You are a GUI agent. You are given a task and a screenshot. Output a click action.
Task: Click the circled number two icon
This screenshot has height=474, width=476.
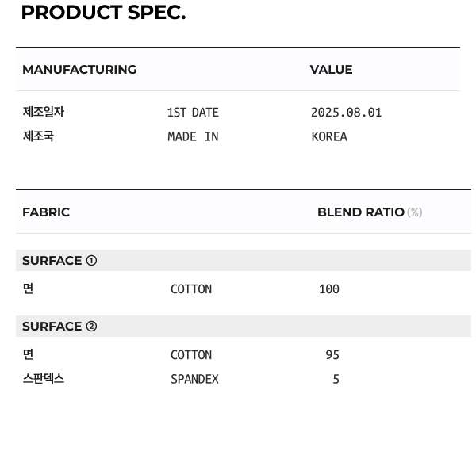click(91, 327)
